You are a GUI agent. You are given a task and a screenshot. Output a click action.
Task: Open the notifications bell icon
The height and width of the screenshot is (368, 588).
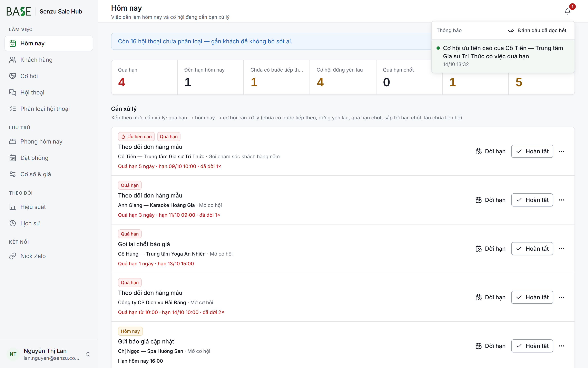tap(567, 11)
